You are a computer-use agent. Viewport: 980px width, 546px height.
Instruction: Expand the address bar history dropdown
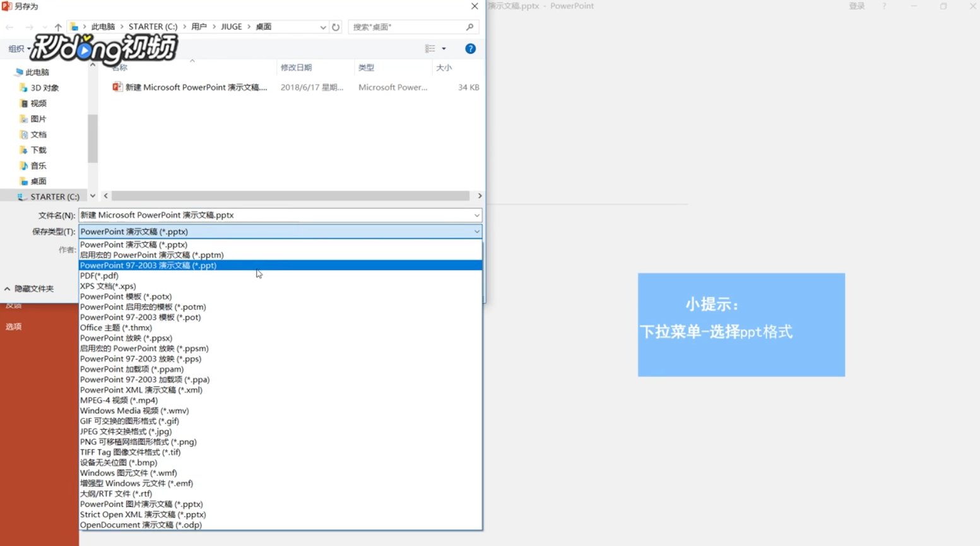click(323, 27)
